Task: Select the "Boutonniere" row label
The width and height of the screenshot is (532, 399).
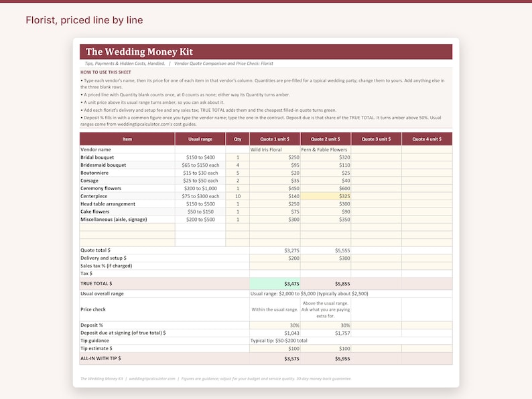Action: (x=94, y=173)
